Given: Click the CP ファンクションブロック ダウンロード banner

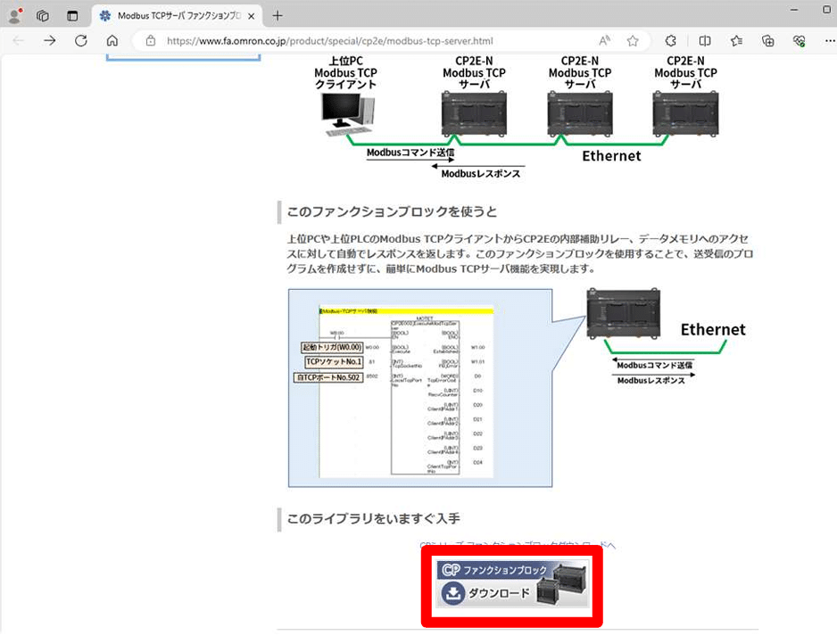Looking at the screenshot, I should (512, 584).
